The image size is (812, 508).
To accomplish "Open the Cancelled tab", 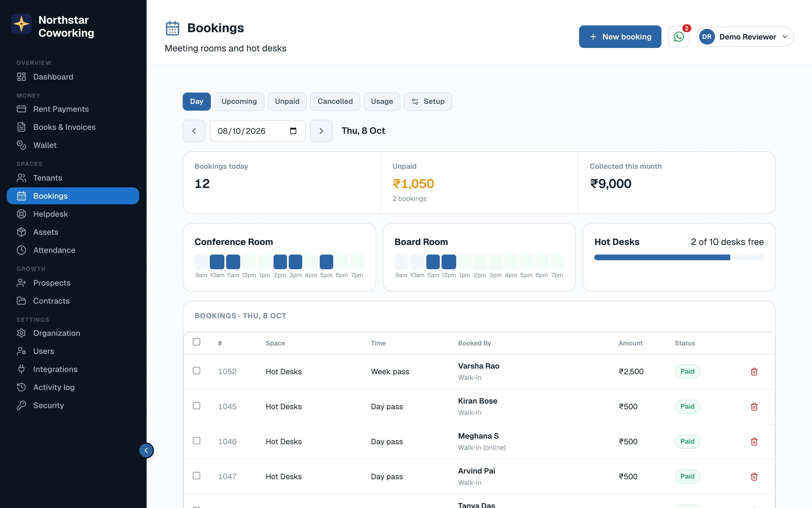I will click(335, 102).
